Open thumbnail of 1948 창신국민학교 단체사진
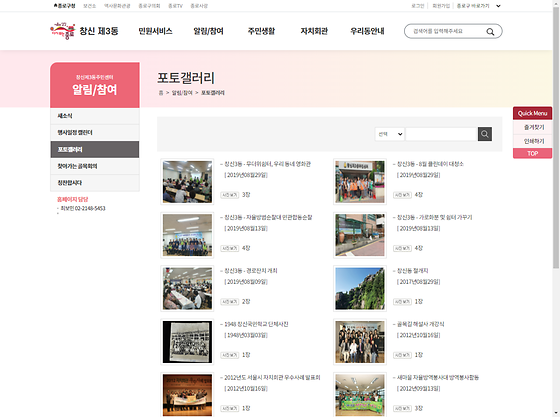 pos(187,342)
